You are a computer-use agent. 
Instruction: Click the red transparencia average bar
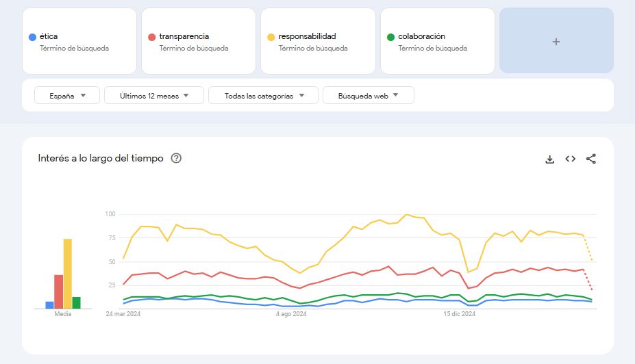coord(59,291)
